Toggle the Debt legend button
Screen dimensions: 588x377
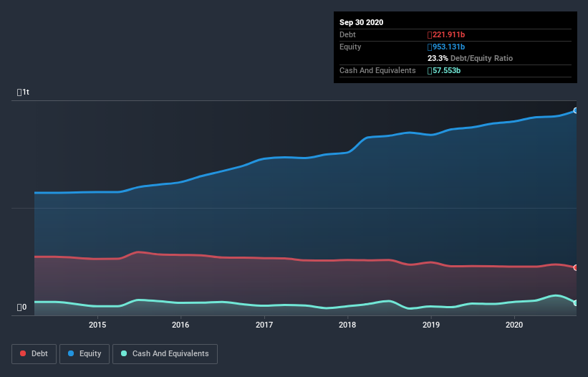pos(34,354)
